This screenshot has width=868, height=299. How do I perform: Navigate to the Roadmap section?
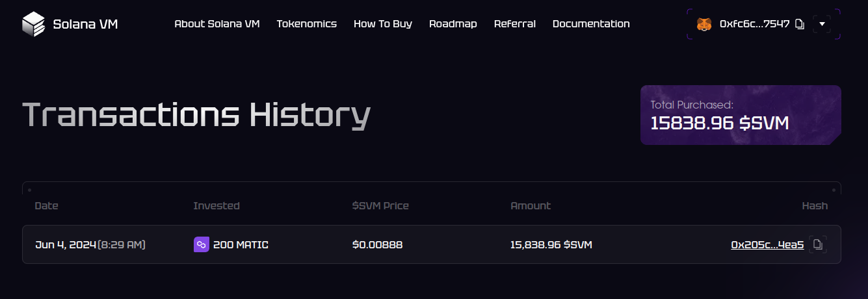click(x=453, y=24)
